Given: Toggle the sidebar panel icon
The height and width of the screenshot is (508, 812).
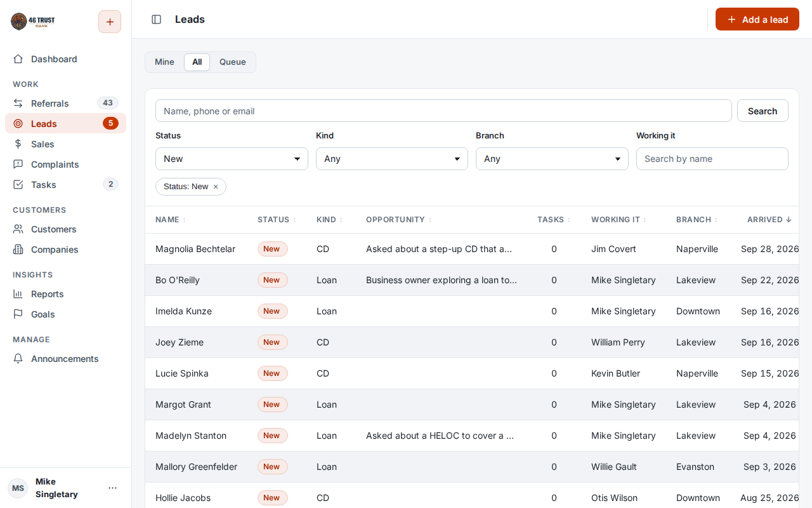Looking at the screenshot, I should 156,20.
